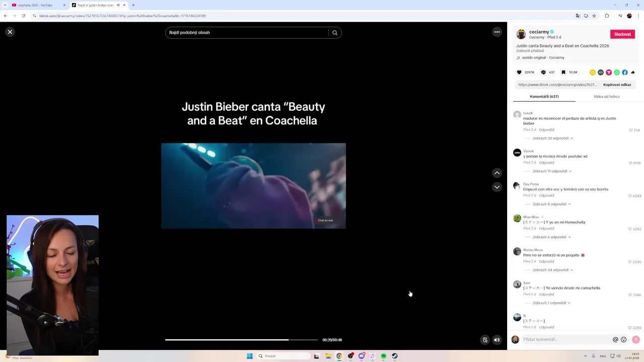The height and width of the screenshot is (362, 644).
Task: Go to the next video arrow
Action: (x=497, y=187)
